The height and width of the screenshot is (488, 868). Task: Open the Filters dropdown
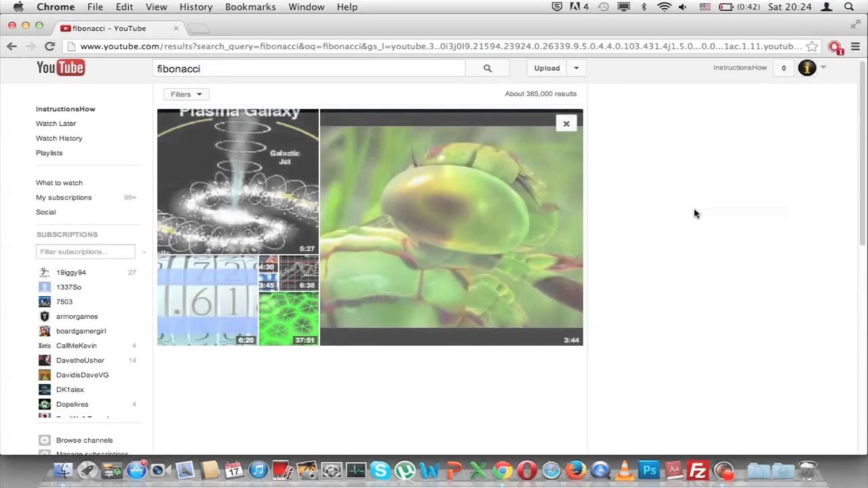coord(186,95)
